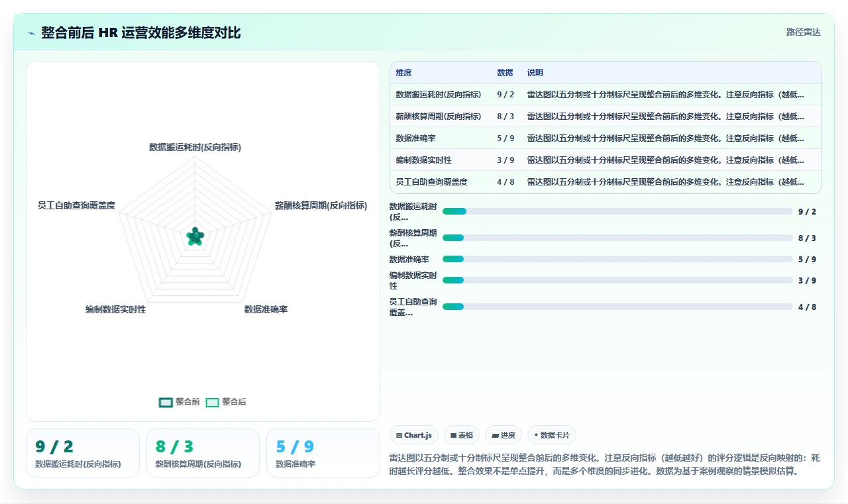Click the progress bar for 数据搬运耗时
Image resolution: width=848 pixels, height=504 pixels.
[617, 211]
